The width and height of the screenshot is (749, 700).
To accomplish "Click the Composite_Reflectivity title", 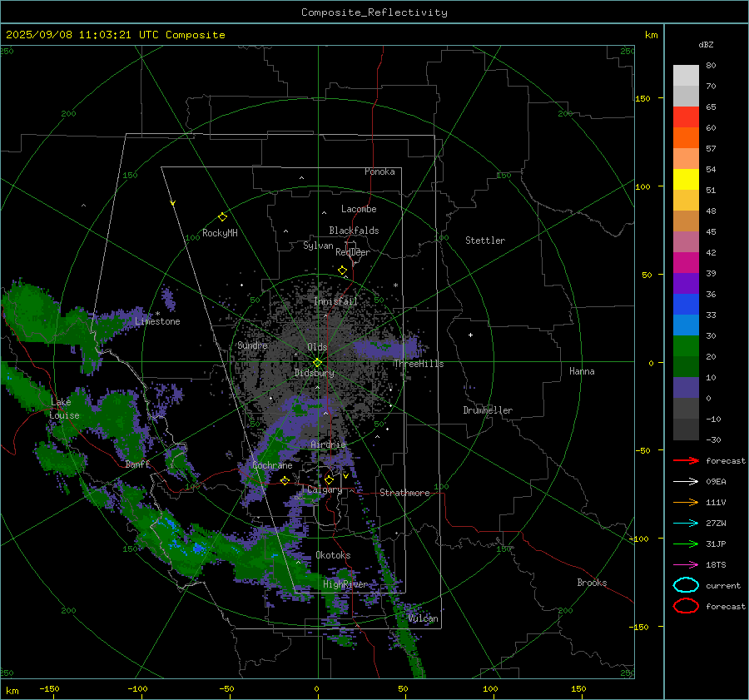I will pos(374,12).
